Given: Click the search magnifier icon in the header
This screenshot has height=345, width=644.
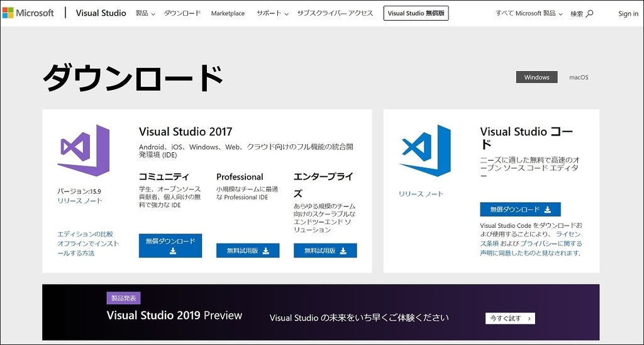Looking at the screenshot, I should pyautogui.click(x=589, y=14).
